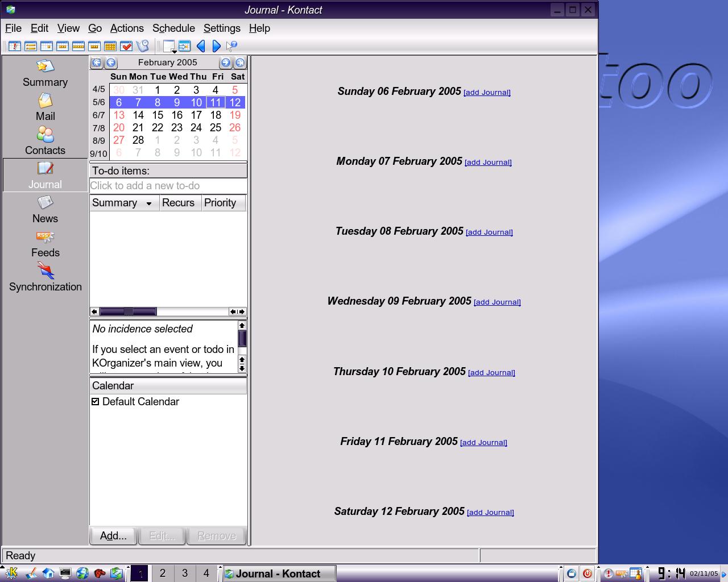728x582 pixels.
Task: Open the Help menu
Action: pos(259,28)
